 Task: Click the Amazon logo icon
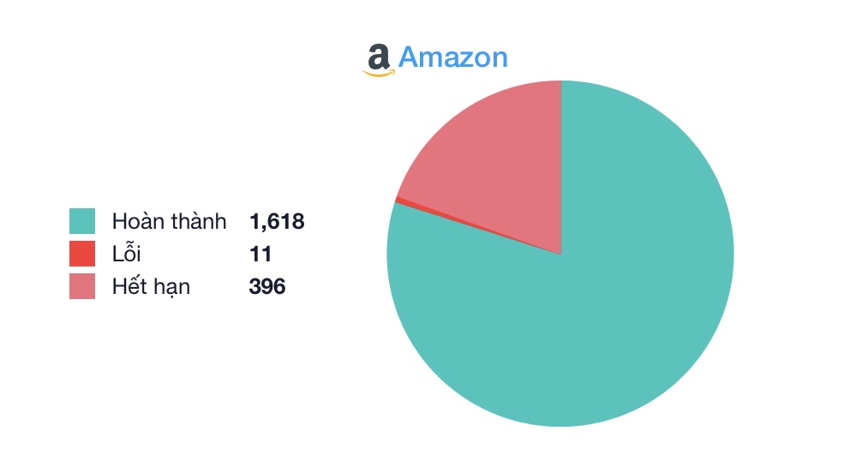[x=377, y=60]
